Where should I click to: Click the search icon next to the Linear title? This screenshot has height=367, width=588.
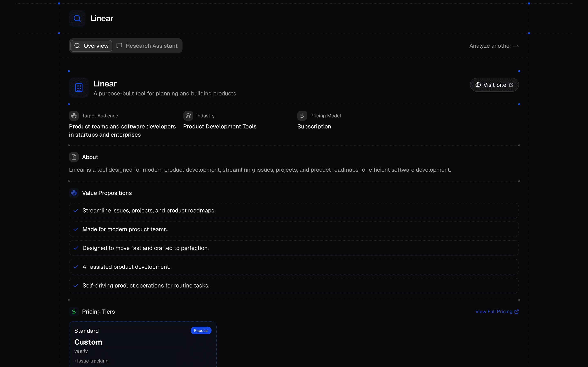tap(77, 18)
